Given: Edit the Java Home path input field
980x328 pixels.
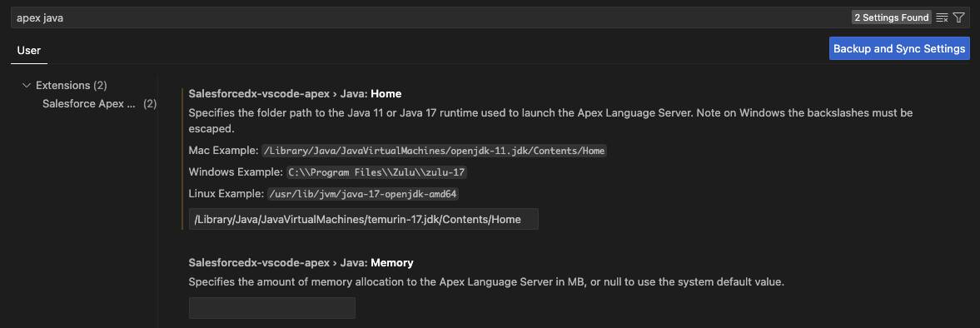Looking at the screenshot, I should [364, 219].
